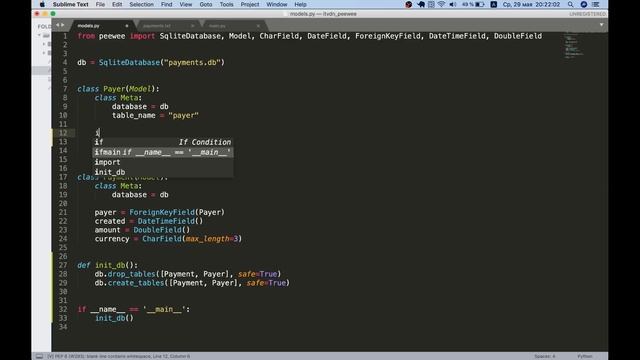
Task: Close the main.py tab
Action: 258,26
